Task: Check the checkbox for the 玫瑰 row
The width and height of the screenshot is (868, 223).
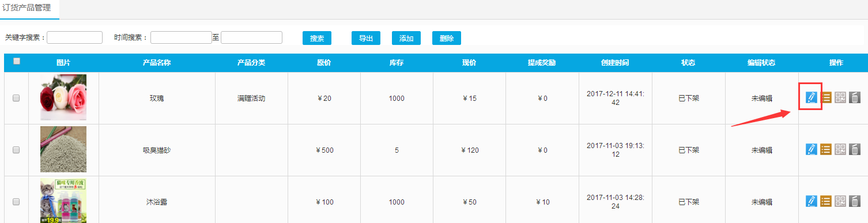Action: click(16, 98)
